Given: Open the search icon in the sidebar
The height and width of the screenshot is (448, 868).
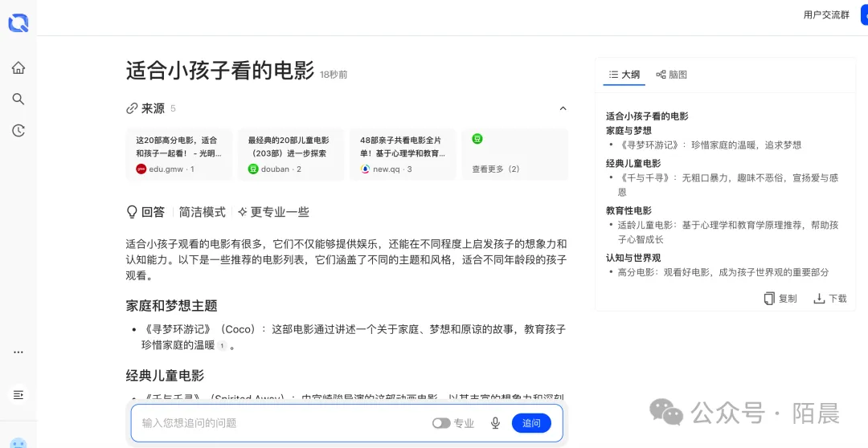Looking at the screenshot, I should 18,99.
